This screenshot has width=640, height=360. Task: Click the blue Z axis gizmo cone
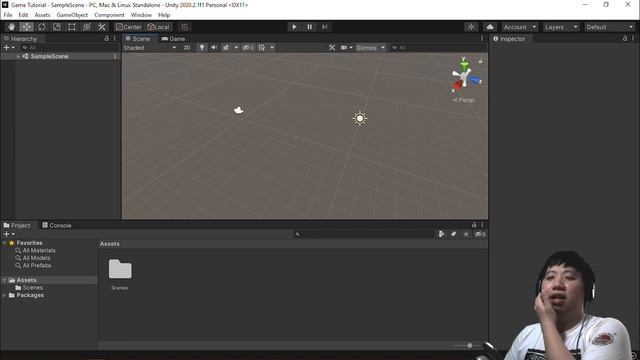tap(475, 80)
